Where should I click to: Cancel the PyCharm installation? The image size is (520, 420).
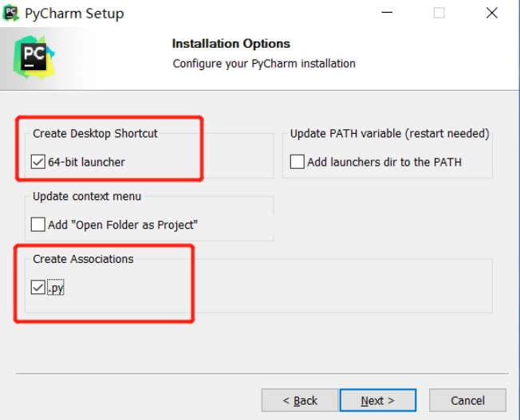tap(467, 400)
